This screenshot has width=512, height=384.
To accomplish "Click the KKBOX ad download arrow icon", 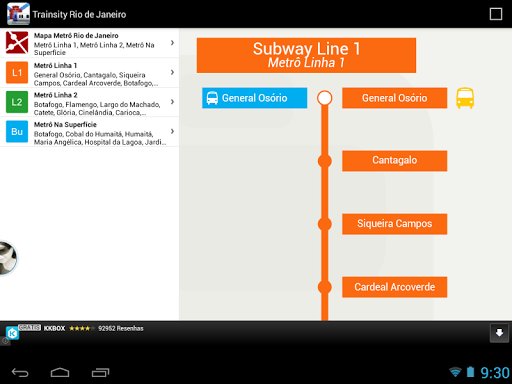I will 499,333.
